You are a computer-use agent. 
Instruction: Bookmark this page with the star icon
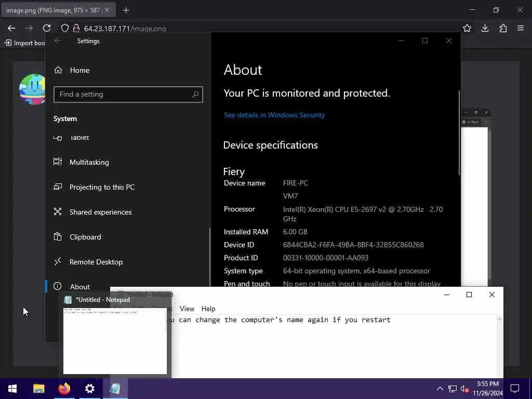[467, 29]
